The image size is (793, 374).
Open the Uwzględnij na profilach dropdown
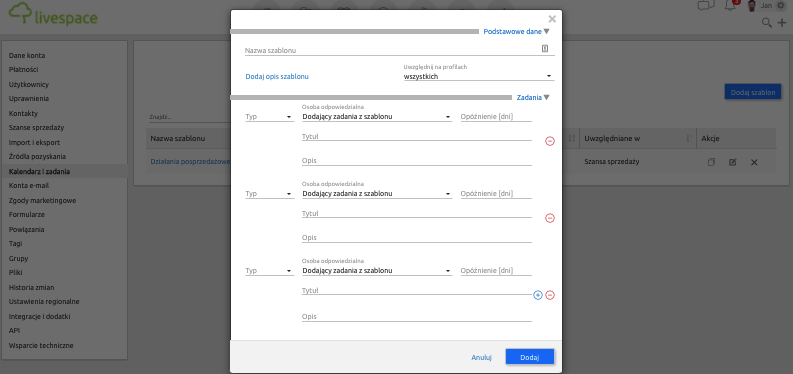pos(478,76)
